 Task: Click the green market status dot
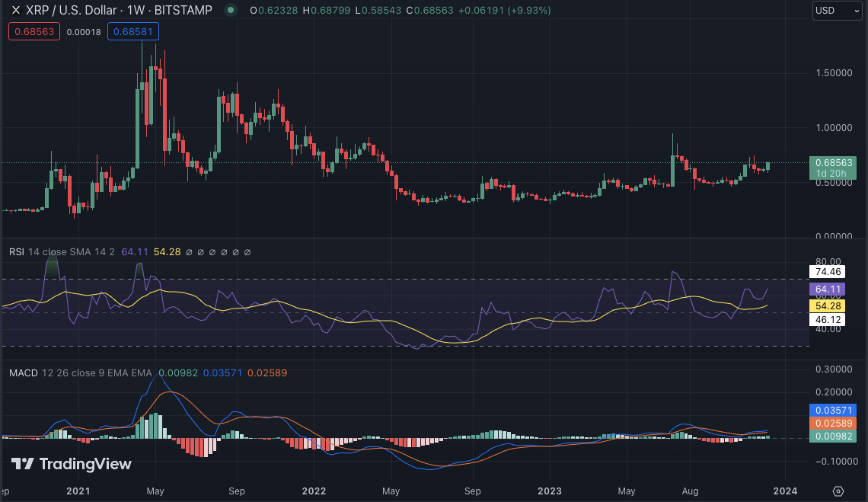coord(230,11)
